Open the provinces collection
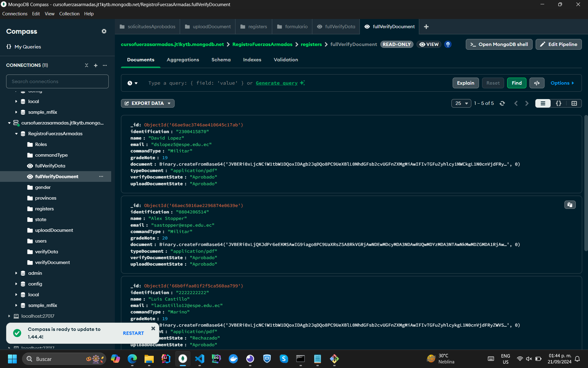 tap(46, 198)
